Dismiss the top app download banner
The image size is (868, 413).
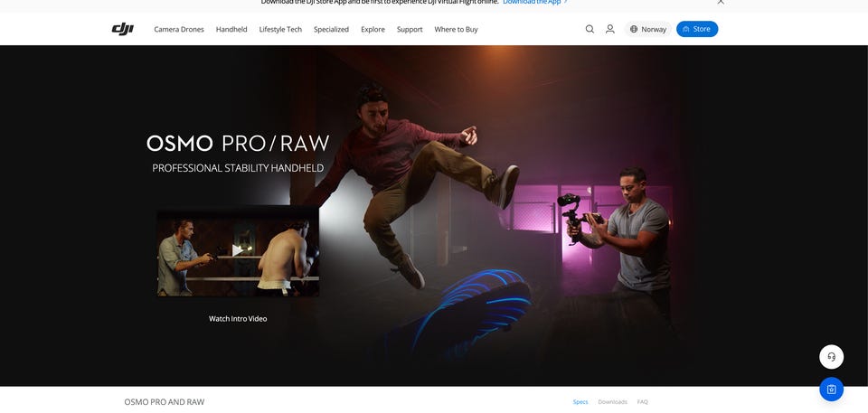pyautogui.click(x=721, y=2)
